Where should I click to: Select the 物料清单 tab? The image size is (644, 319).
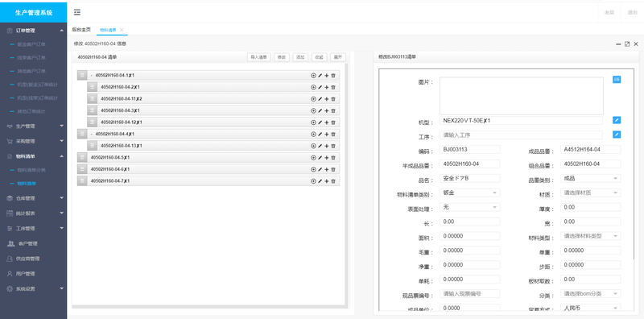coord(109,30)
